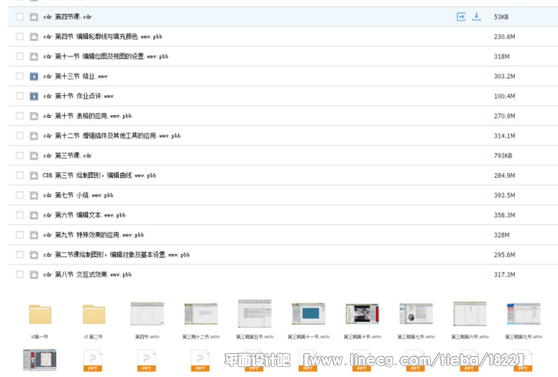Open the file 第七节 小结.wmv.pbb
The image size is (558, 377).
coord(78,195)
